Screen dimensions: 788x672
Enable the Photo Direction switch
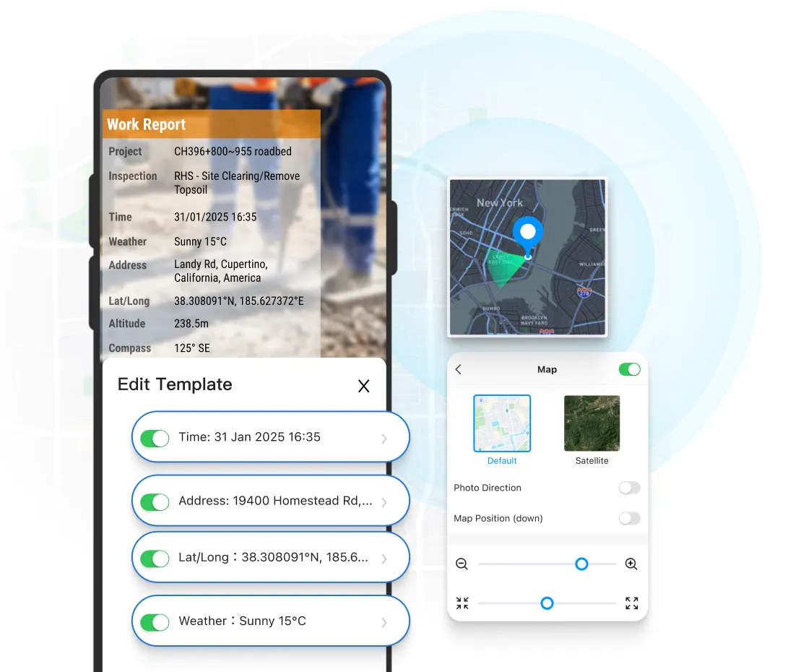click(628, 488)
